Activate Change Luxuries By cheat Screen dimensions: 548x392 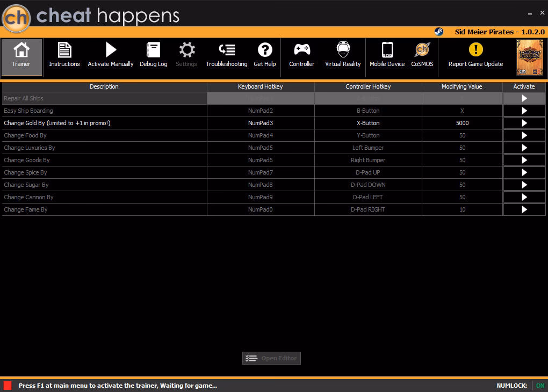tap(524, 148)
